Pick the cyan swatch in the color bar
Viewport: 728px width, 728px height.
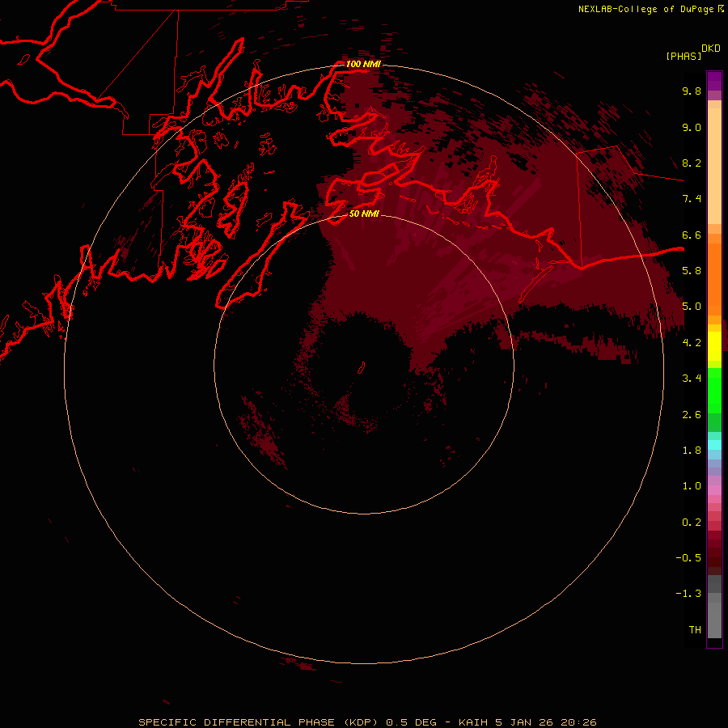tap(714, 445)
